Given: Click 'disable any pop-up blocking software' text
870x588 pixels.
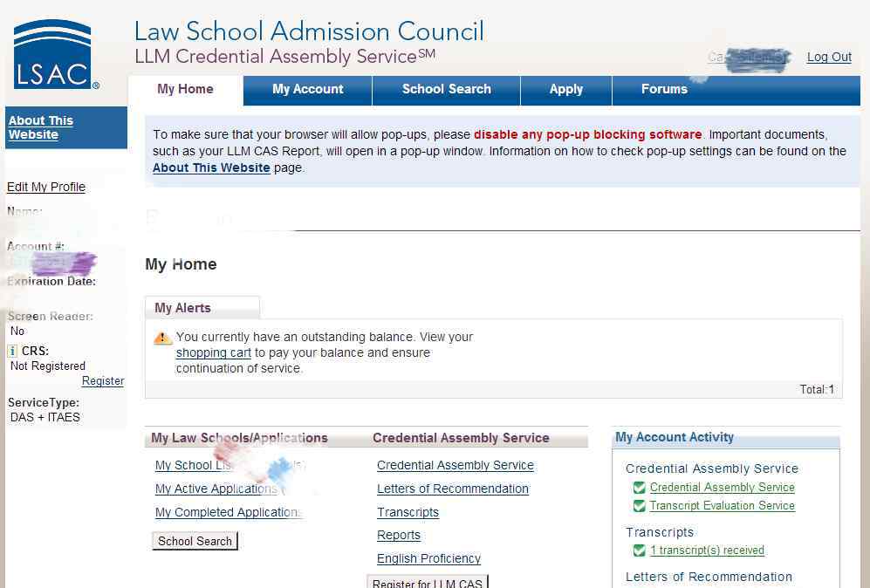Looking at the screenshot, I should (x=587, y=135).
